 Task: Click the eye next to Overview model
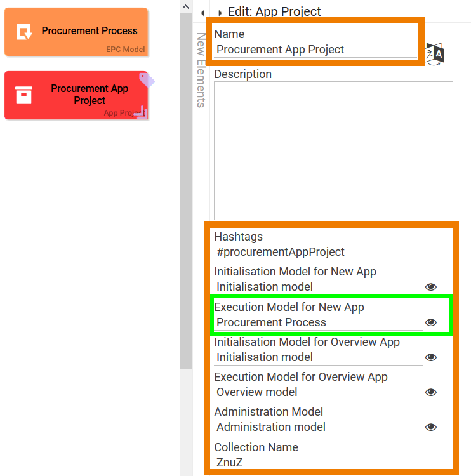(431, 392)
